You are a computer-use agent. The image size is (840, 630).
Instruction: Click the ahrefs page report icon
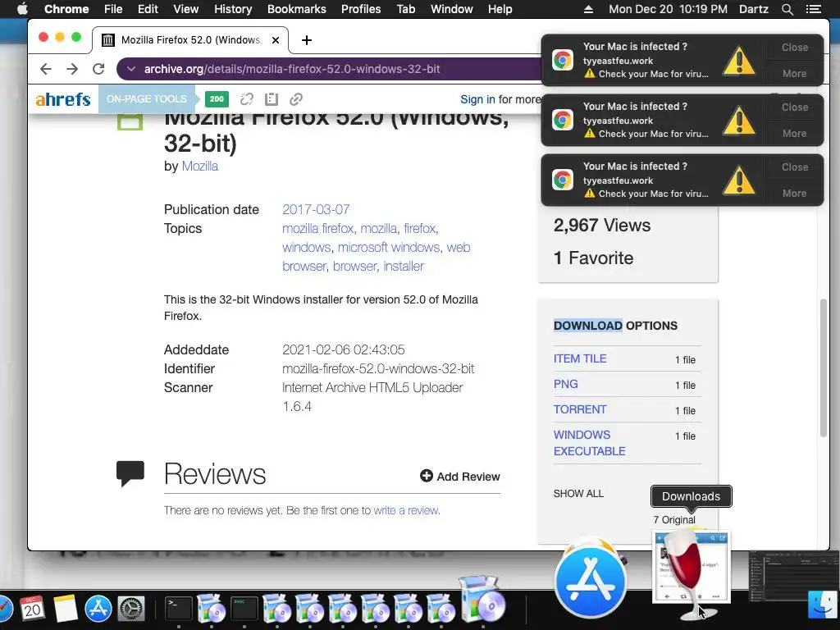pos(272,99)
